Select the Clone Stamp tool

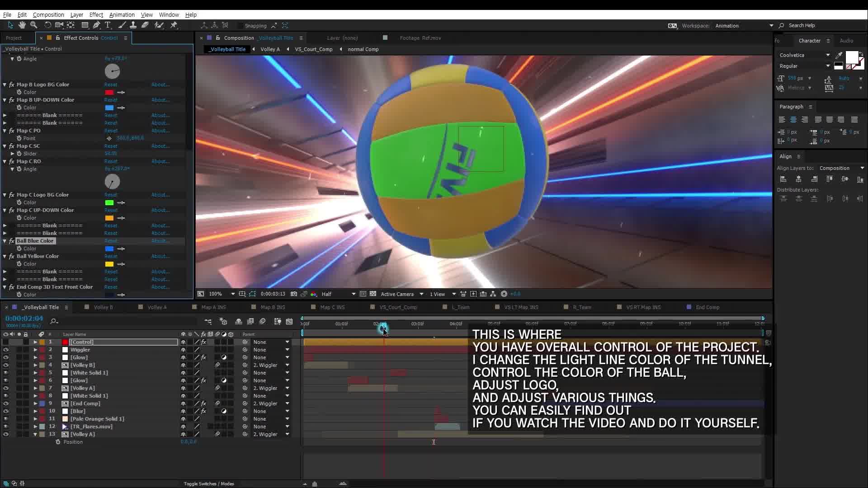(x=133, y=25)
